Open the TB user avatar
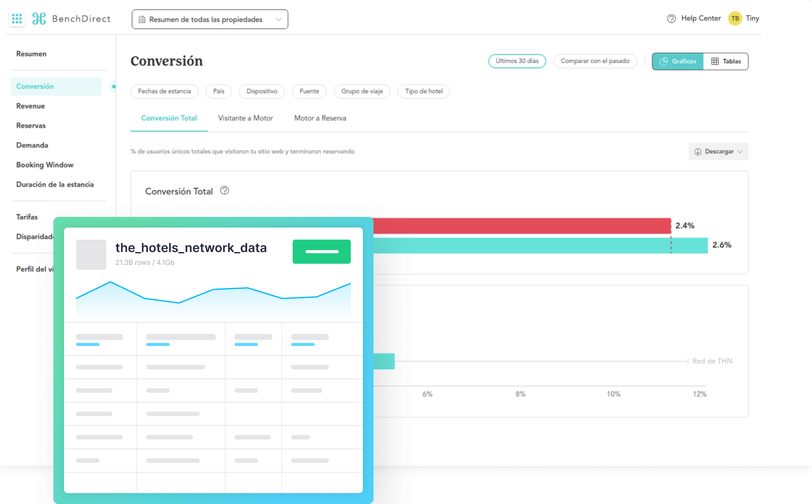Screen dimensions: 812x504 (735, 19)
